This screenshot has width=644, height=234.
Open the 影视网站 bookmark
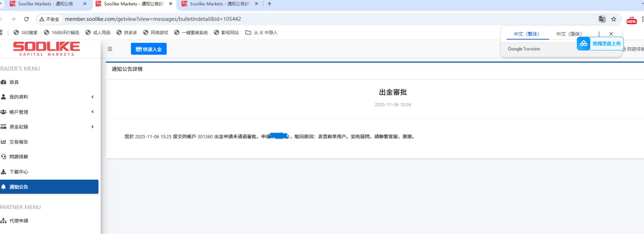pos(226,33)
